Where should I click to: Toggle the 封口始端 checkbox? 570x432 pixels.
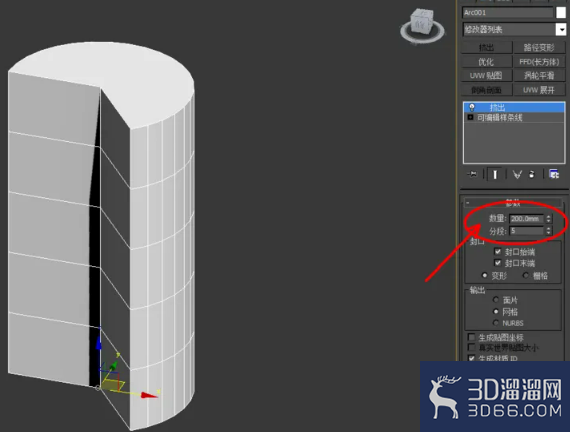pos(498,251)
